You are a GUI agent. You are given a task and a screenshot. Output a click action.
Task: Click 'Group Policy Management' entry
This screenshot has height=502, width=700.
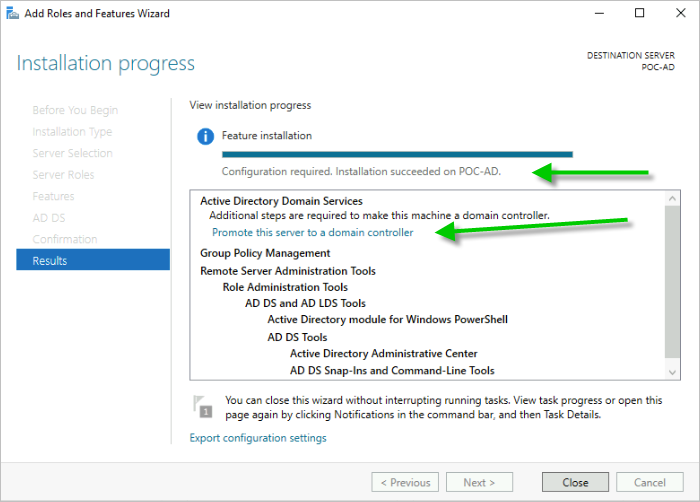[265, 253]
